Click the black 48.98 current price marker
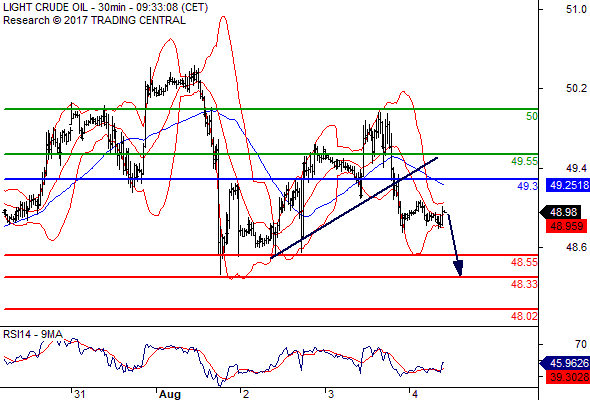 pos(563,212)
